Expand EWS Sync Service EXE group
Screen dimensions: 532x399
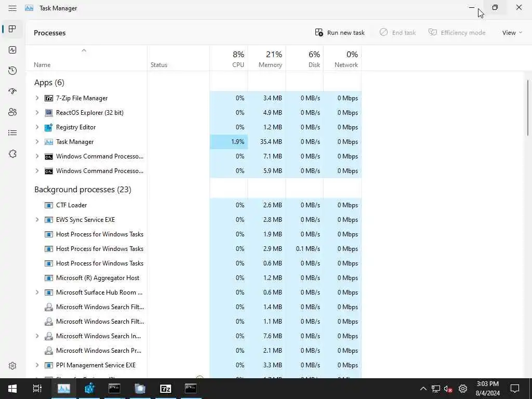[x=37, y=220]
